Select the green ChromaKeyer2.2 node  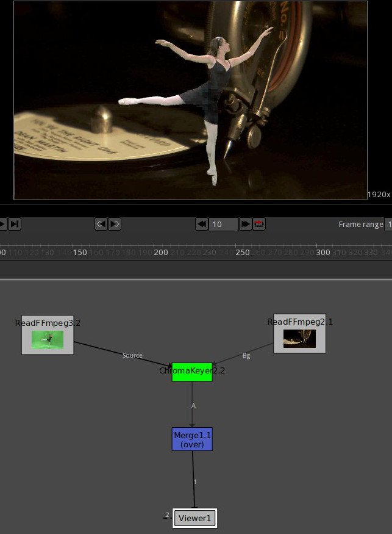192,372
